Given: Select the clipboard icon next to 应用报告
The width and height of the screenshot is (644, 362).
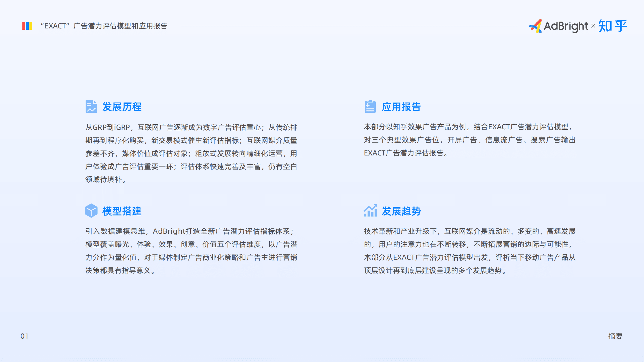Looking at the screenshot, I should coord(370,107).
